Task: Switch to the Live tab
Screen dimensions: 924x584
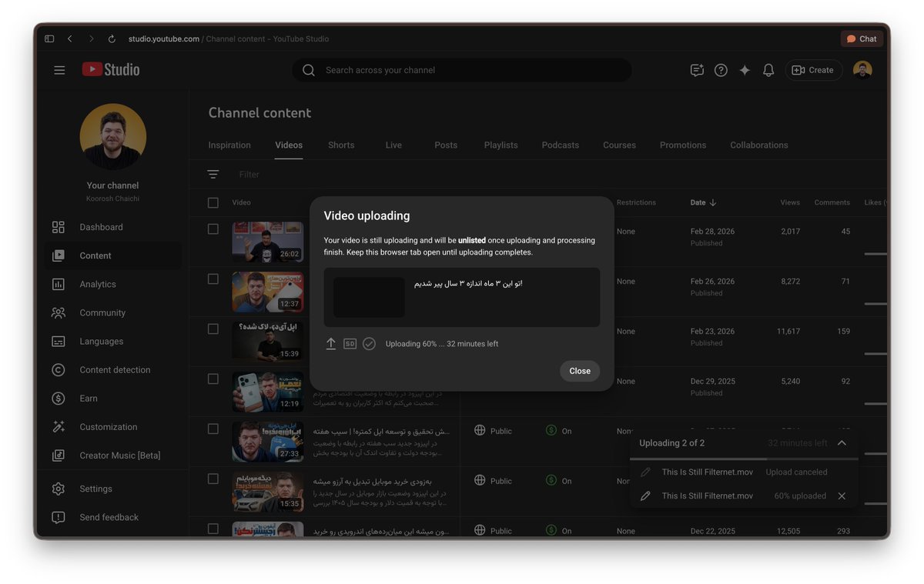Action: click(x=393, y=145)
